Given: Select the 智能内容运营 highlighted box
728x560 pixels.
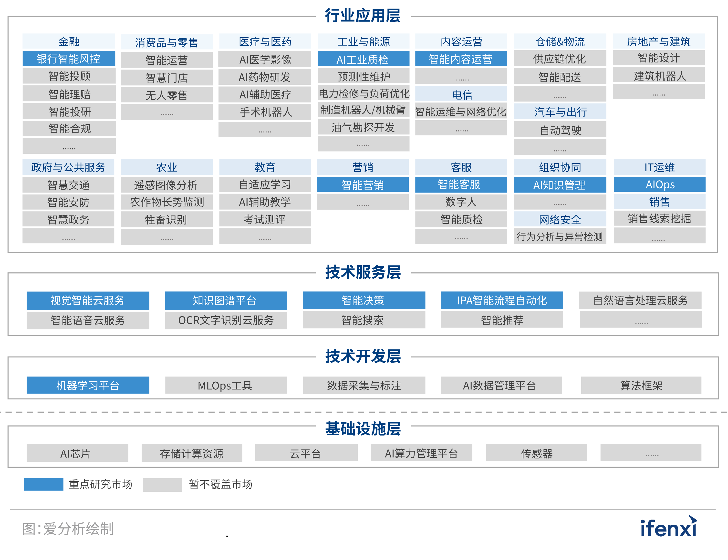Looking at the screenshot, I should (461, 59).
